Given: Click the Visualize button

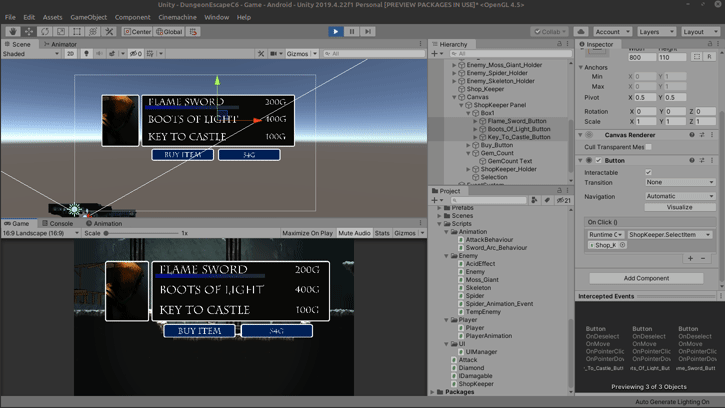Looking at the screenshot, I should 680,207.
